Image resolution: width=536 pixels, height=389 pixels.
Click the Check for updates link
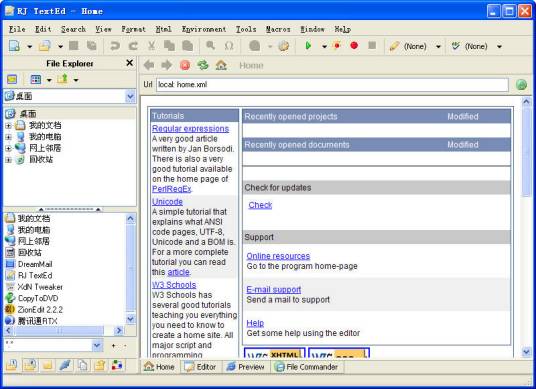(x=260, y=205)
